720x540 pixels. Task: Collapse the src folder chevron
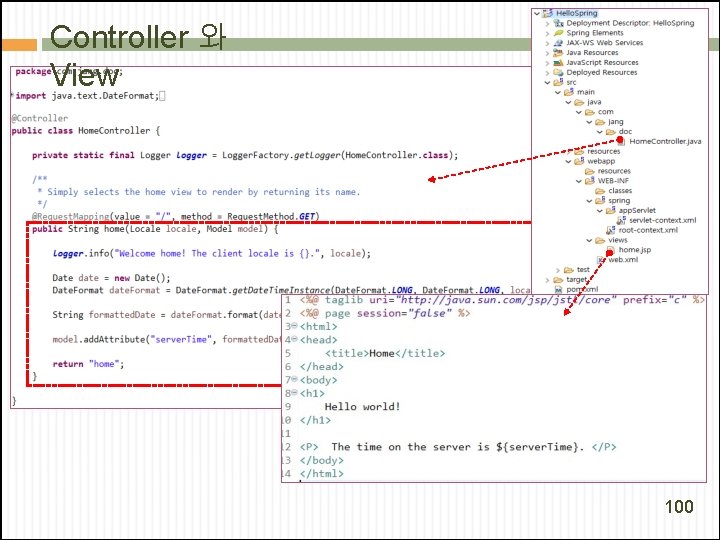point(547,83)
